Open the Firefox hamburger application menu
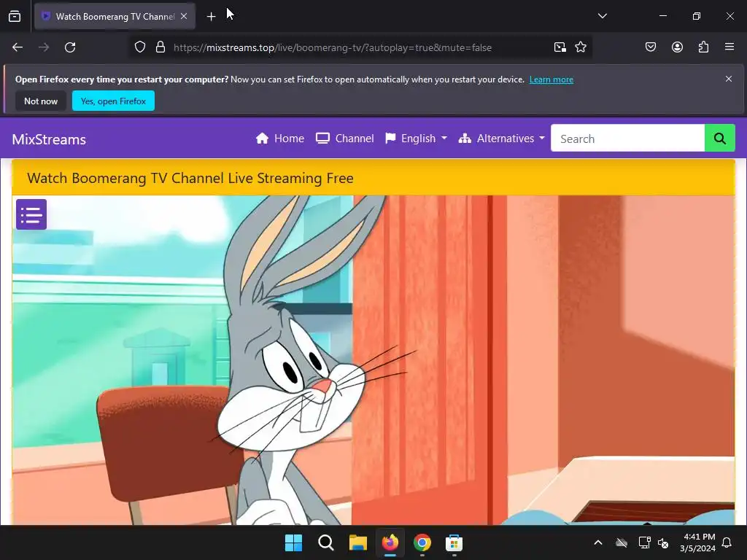747x560 pixels. 729,47
